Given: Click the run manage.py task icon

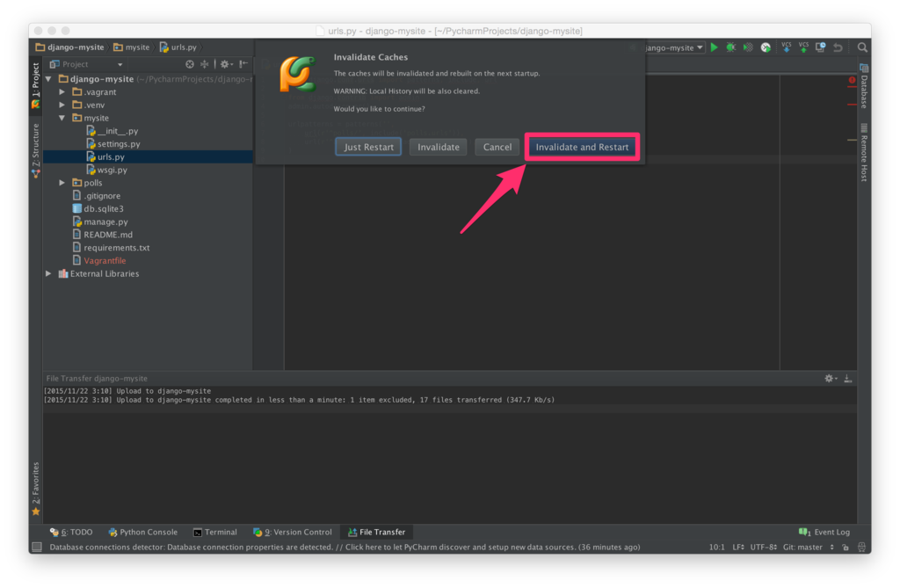Looking at the screenshot, I should tap(766, 47).
